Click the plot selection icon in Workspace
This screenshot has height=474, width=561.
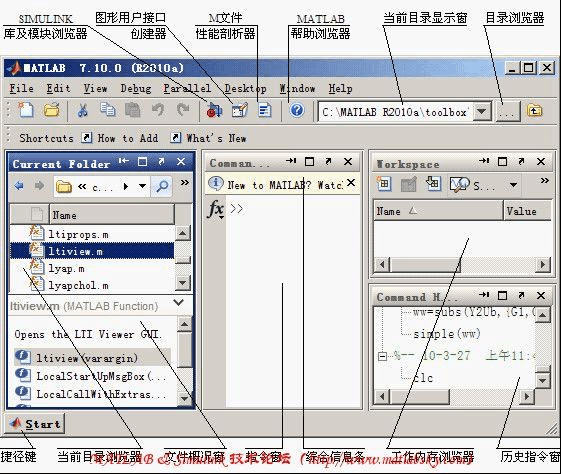459,184
